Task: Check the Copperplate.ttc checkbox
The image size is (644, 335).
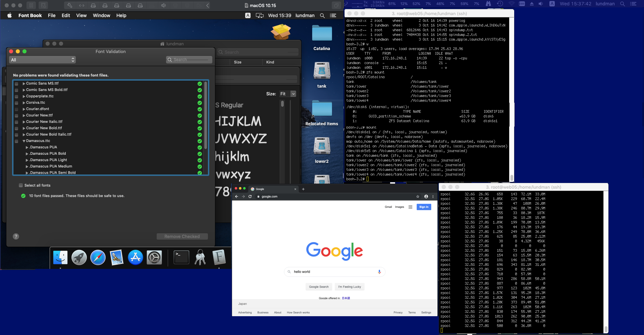Action: tap(16, 96)
